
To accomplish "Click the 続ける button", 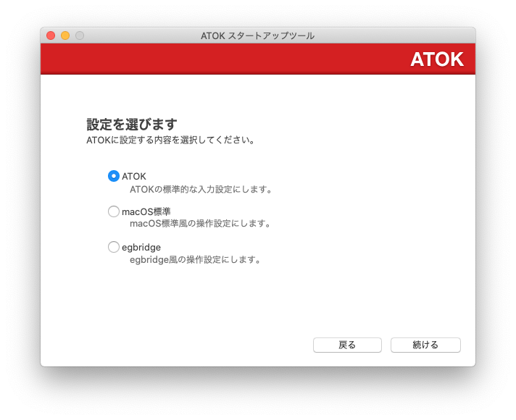I will coord(425,345).
